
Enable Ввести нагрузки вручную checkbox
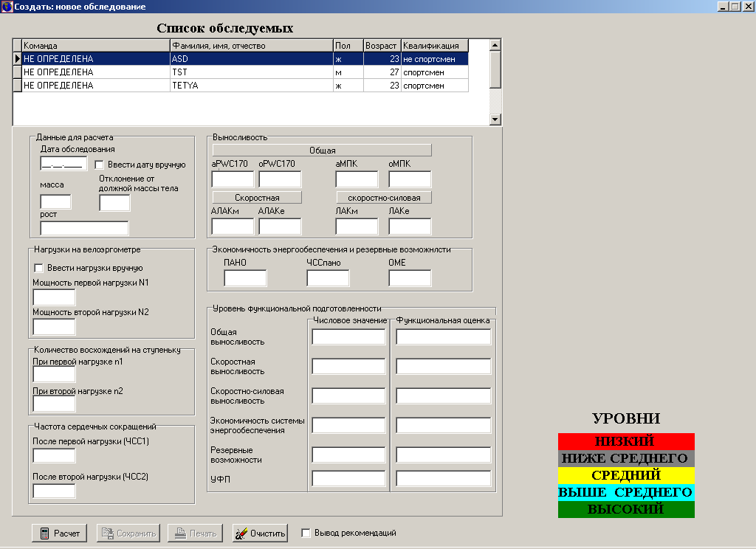pos(38,268)
